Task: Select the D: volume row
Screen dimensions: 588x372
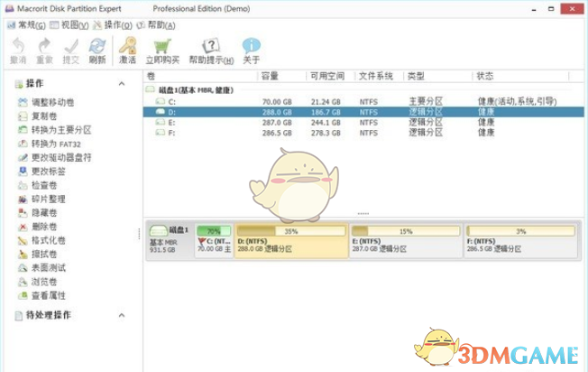Action: (363, 112)
